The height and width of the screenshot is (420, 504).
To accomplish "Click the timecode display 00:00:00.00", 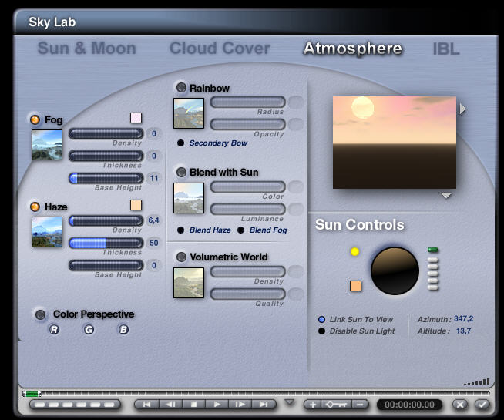I will coord(409,405).
